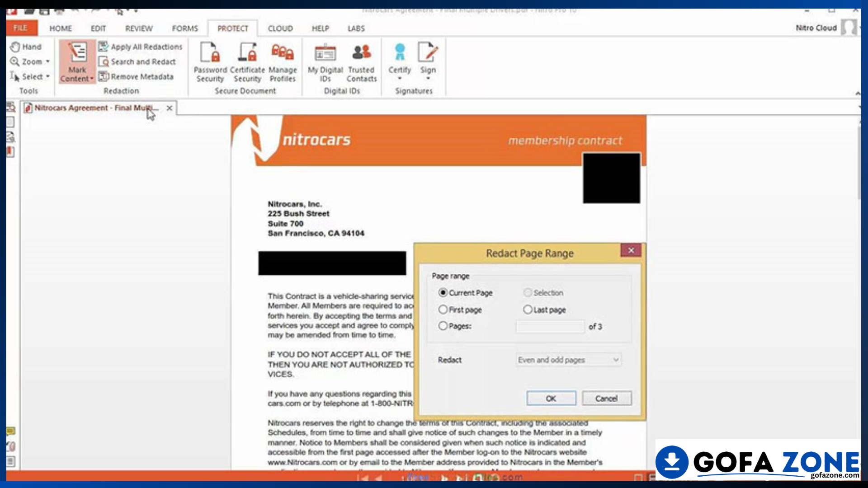This screenshot has height=488, width=868.
Task: Open Trusted Contacts
Action: click(361, 62)
